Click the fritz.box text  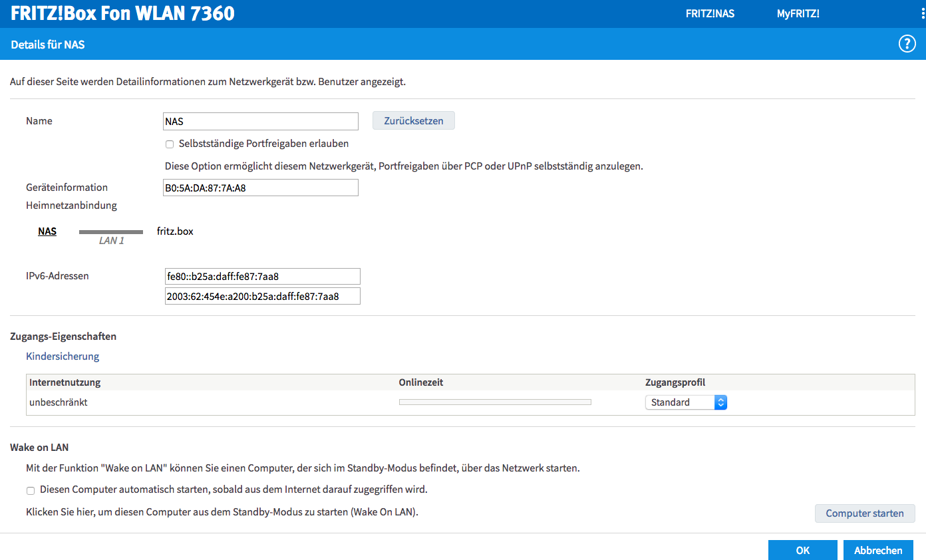[175, 231]
